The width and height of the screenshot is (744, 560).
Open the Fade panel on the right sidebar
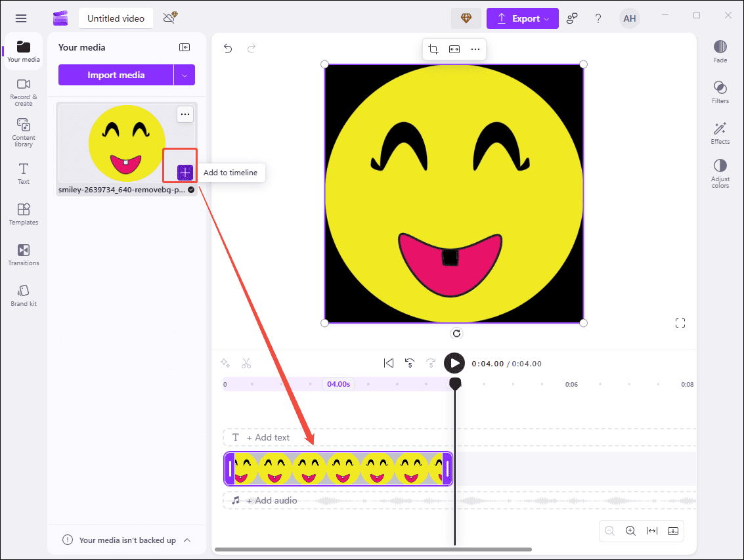coord(720,51)
